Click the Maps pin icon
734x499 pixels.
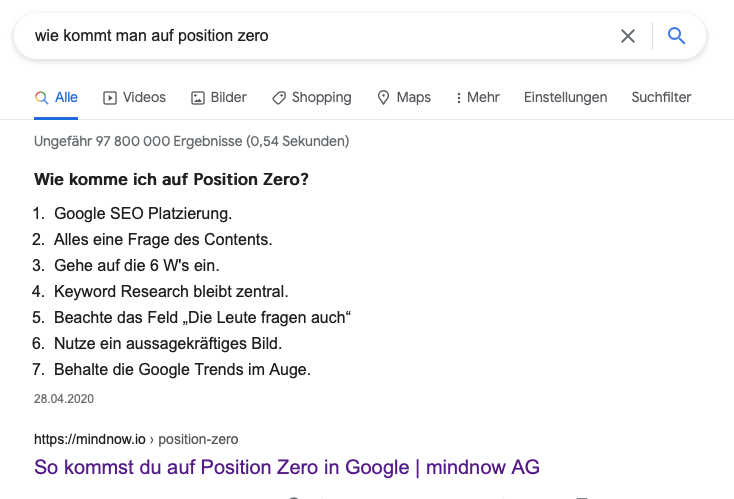click(x=383, y=98)
